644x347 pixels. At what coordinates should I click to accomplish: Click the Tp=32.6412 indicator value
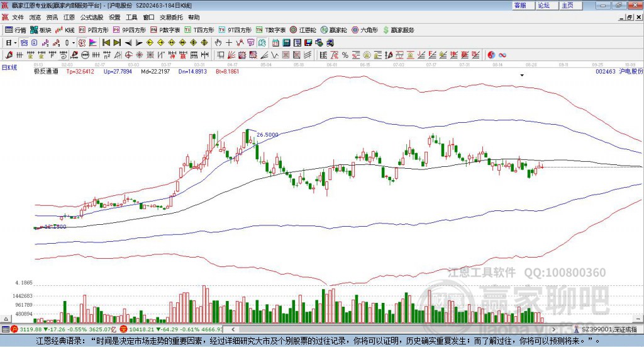coord(80,72)
